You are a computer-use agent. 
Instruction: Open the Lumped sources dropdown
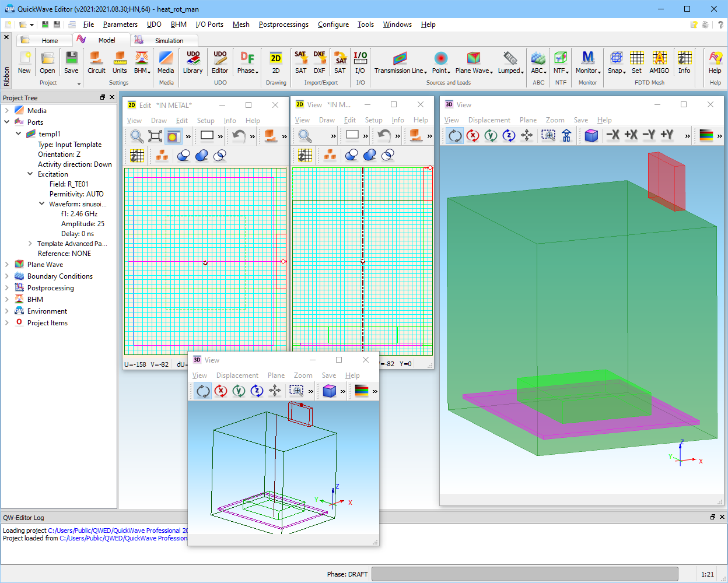[x=510, y=62]
